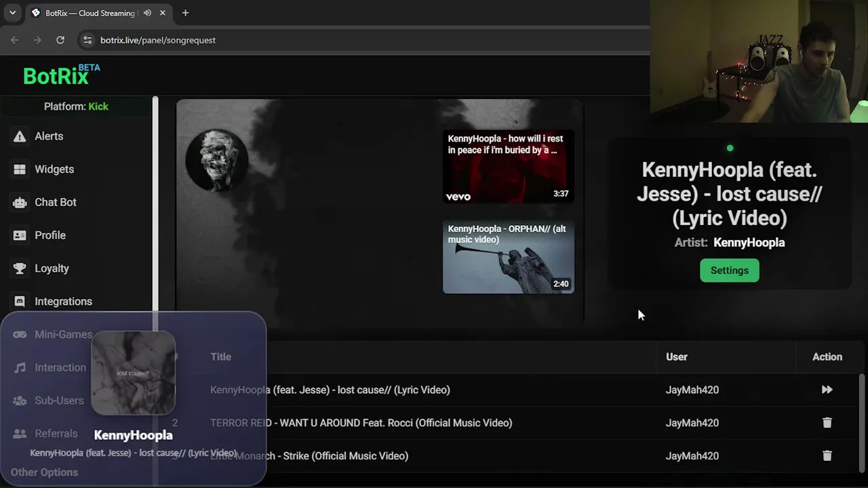The image size is (868, 488).
Task: Open a new browser tab
Action: pos(185,13)
